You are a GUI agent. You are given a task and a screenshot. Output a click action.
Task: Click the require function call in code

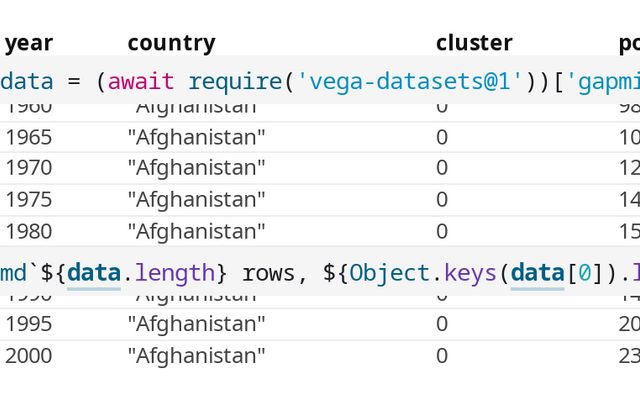click(x=234, y=81)
